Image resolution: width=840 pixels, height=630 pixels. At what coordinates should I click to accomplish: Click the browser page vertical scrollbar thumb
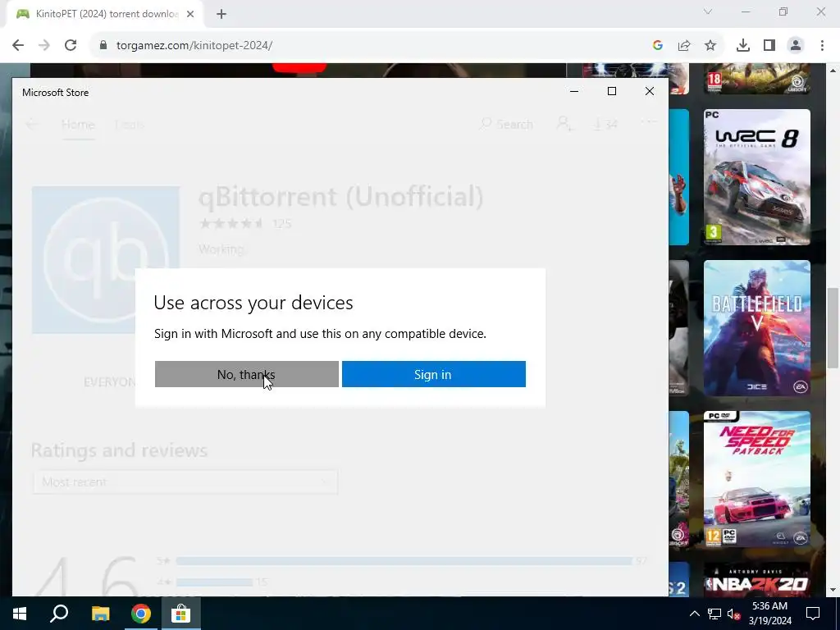click(833, 328)
